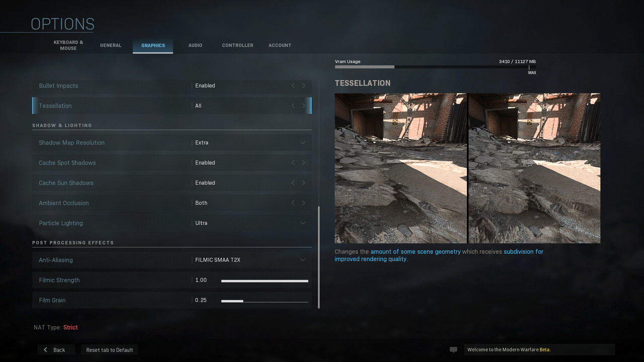Open the Keyboard & Mouse tab
The height and width of the screenshot is (362, 644).
coord(68,45)
